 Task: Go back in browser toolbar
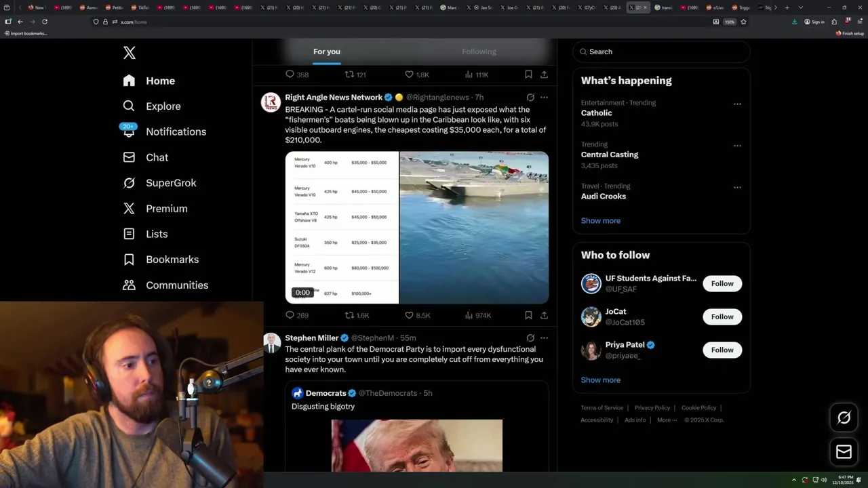[x=20, y=22]
